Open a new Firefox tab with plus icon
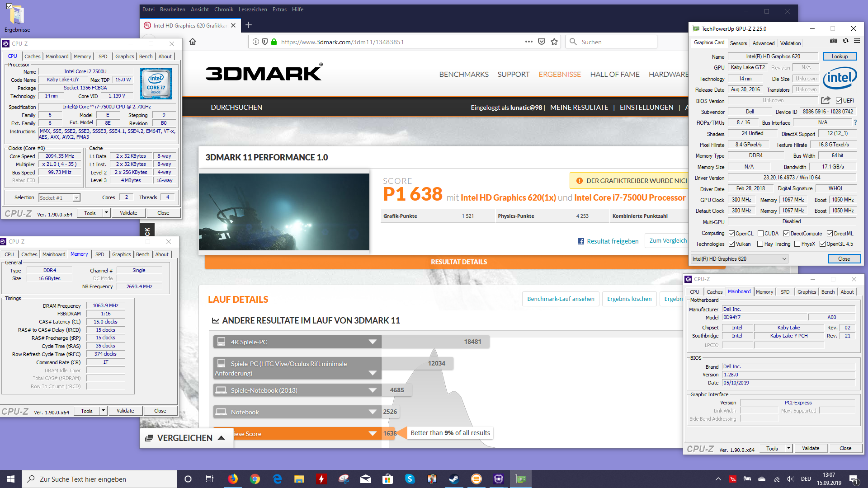 249,25
